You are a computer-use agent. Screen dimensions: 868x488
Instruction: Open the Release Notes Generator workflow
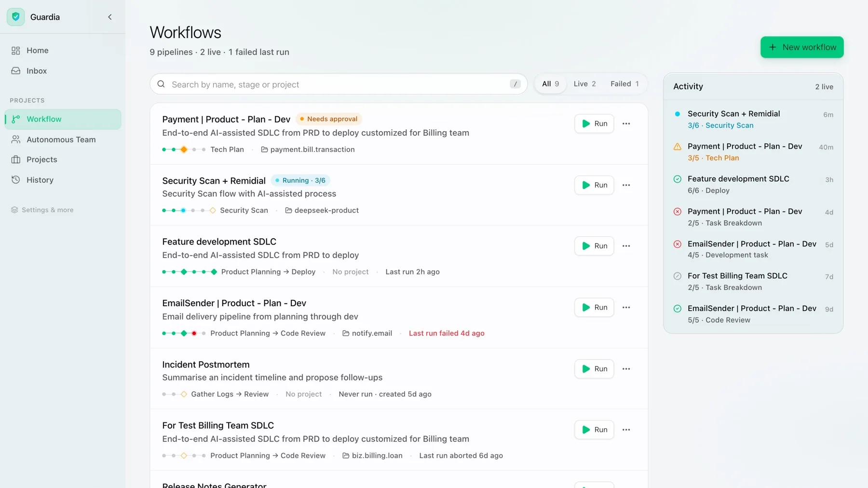click(214, 485)
